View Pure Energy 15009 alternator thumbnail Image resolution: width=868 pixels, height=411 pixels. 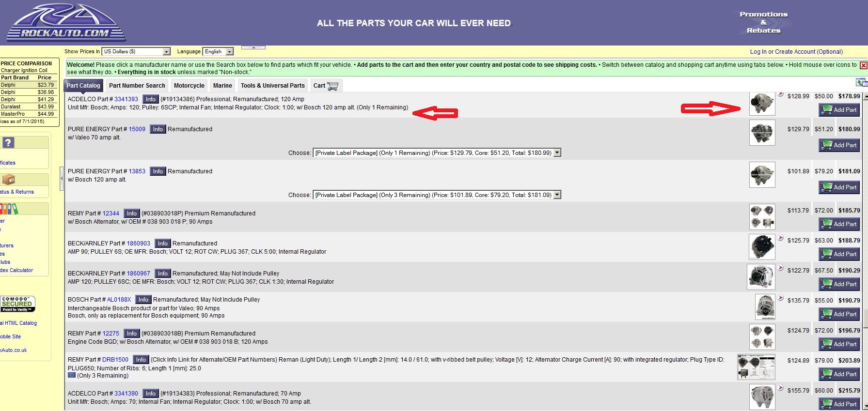tap(762, 133)
